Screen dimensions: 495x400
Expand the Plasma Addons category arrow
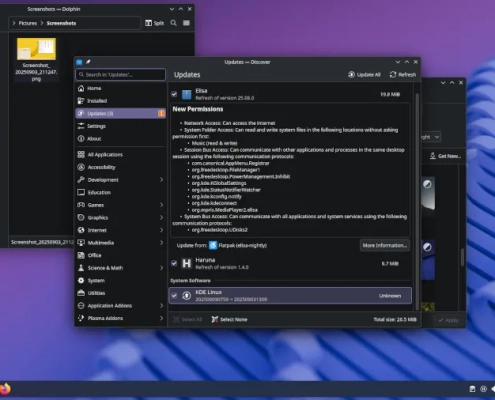tap(161, 318)
